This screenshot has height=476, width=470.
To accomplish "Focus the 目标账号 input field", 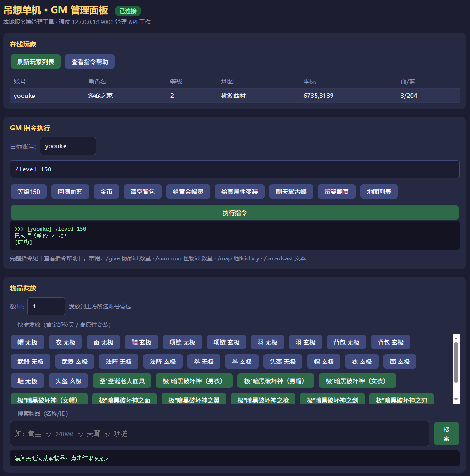I will tap(68, 146).
